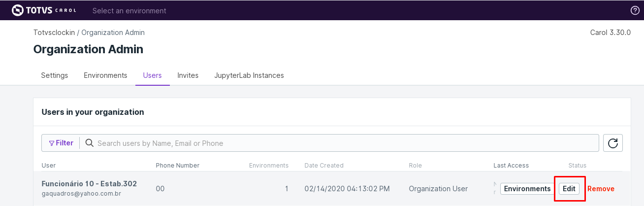Click the magnifier search icon
The width and height of the screenshot is (644, 206).
[90, 143]
